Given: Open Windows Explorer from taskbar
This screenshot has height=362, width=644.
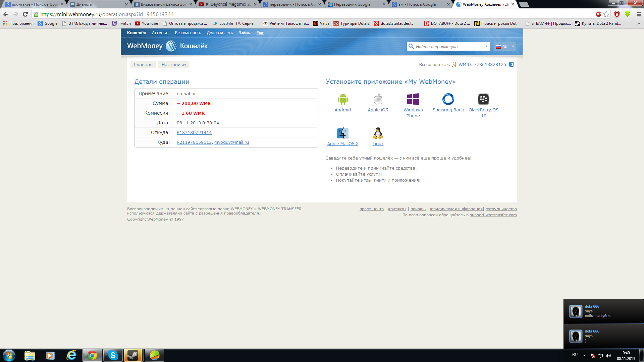Looking at the screenshot, I should (30, 355).
